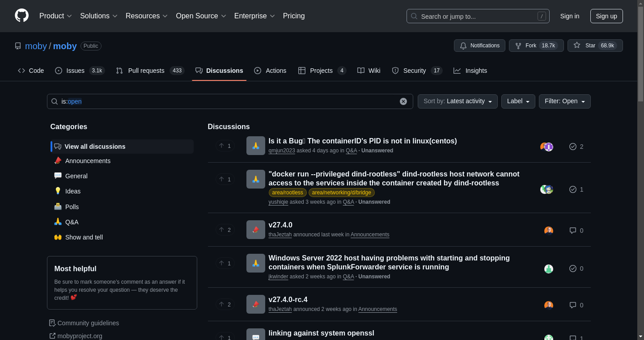
Task: Open the linking against system openssl discussion
Action: (321, 333)
